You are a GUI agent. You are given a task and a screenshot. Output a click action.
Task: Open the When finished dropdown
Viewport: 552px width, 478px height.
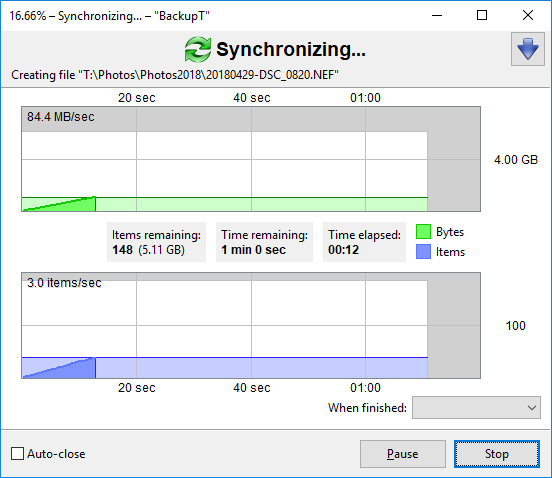tap(476, 408)
